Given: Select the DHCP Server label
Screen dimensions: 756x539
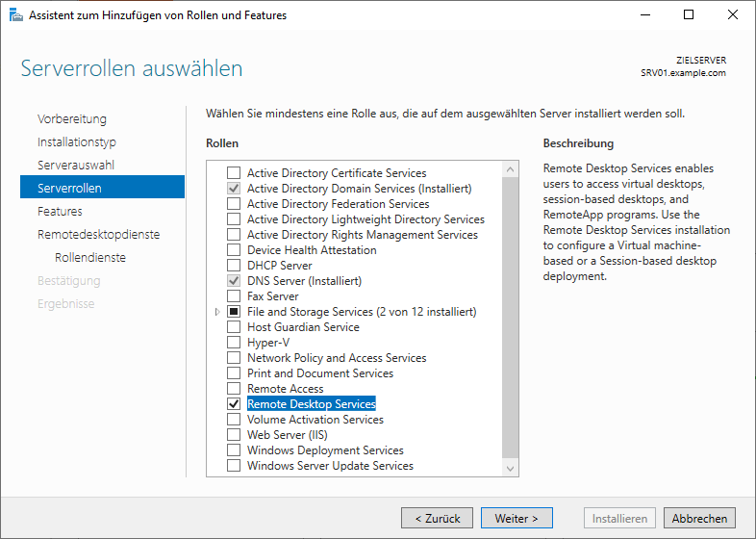Looking at the screenshot, I should (x=279, y=266).
